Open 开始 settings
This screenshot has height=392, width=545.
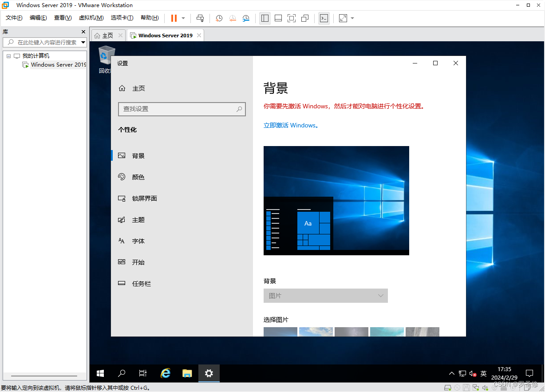point(182,262)
